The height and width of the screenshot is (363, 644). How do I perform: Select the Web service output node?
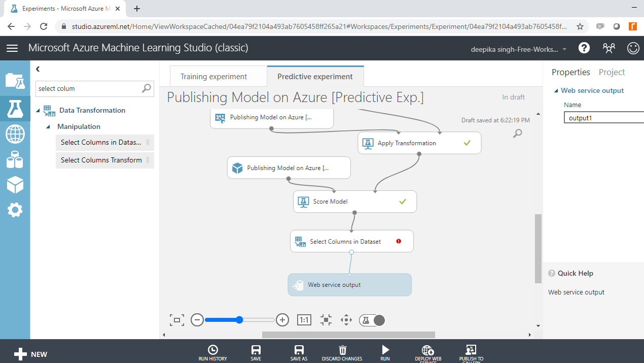point(350,285)
